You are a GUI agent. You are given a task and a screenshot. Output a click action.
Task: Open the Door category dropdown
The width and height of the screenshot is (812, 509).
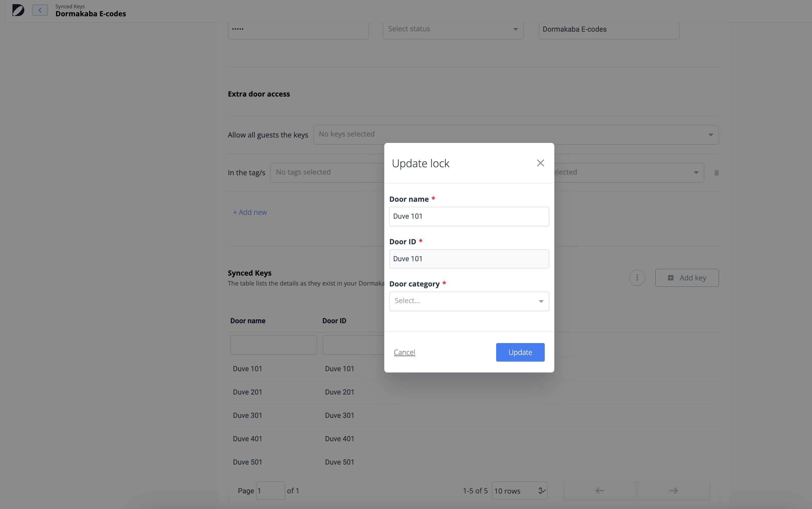pos(469,301)
